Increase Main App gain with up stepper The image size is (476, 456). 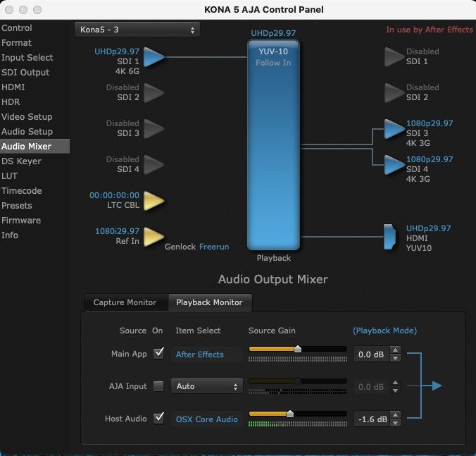point(395,350)
